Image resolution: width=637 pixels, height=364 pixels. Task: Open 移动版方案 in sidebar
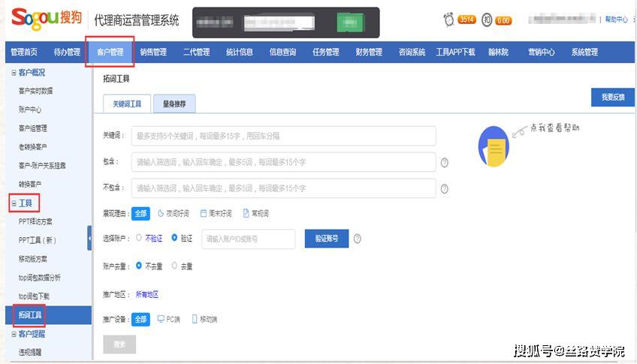click(x=33, y=259)
